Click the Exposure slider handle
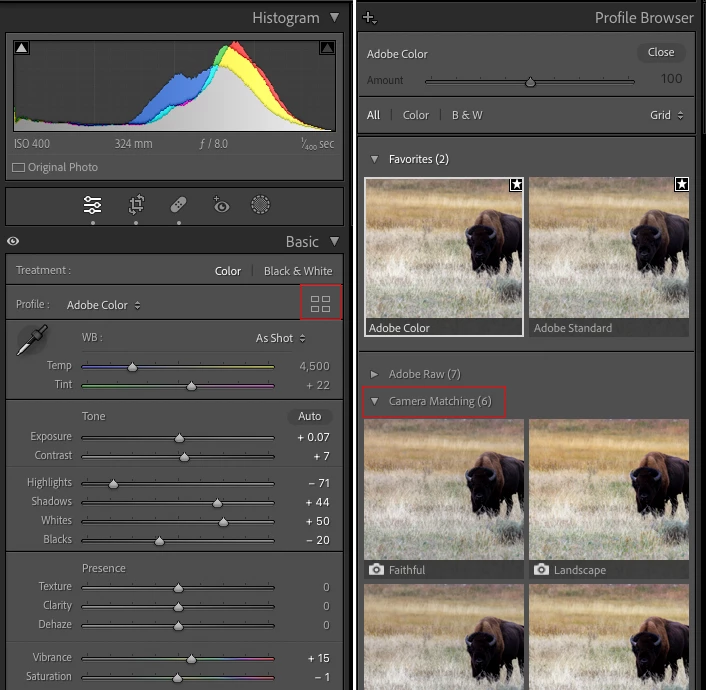Viewport: 706px width, 690px height. tap(179, 438)
